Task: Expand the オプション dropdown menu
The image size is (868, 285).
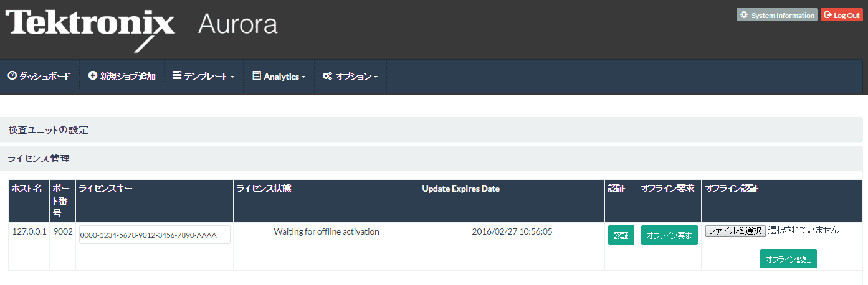Action: tap(350, 76)
